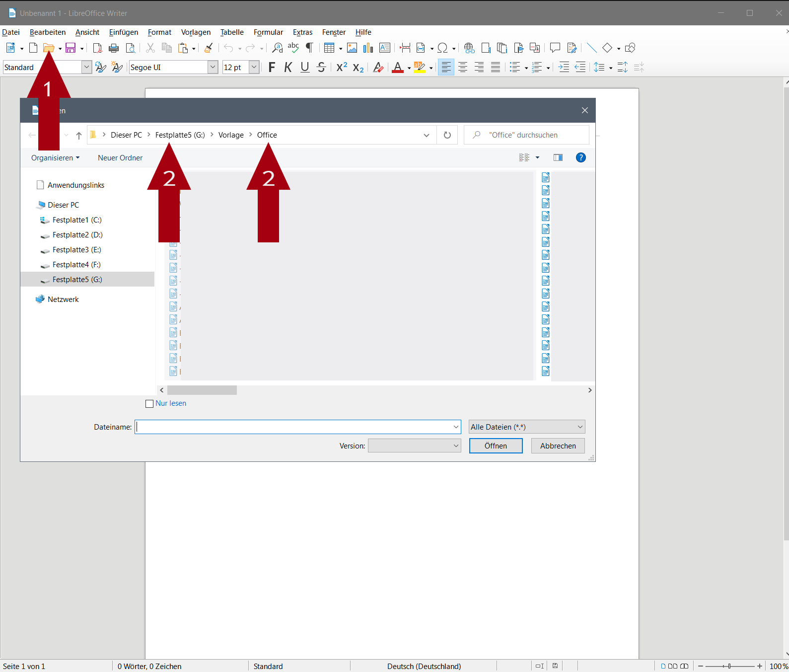This screenshot has width=789, height=672.
Task: Toggle Strikethrough formatting
Action: pos(321,67)
